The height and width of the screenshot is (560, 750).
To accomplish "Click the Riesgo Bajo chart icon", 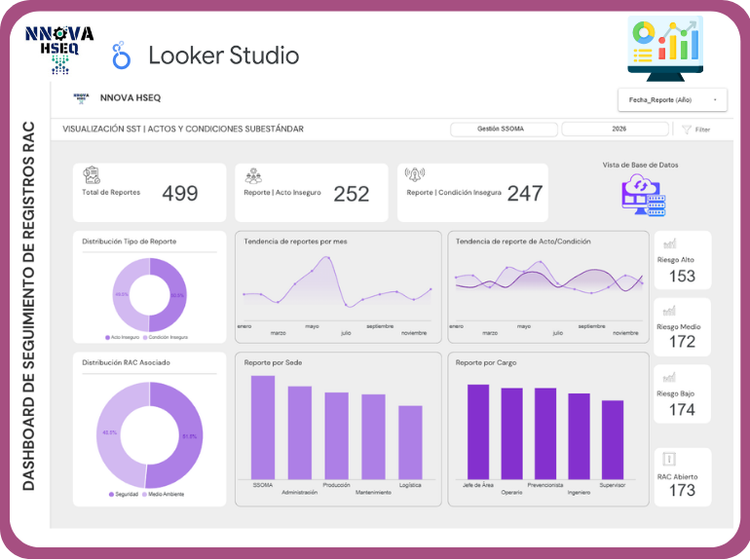I will [x=669, y=378].
